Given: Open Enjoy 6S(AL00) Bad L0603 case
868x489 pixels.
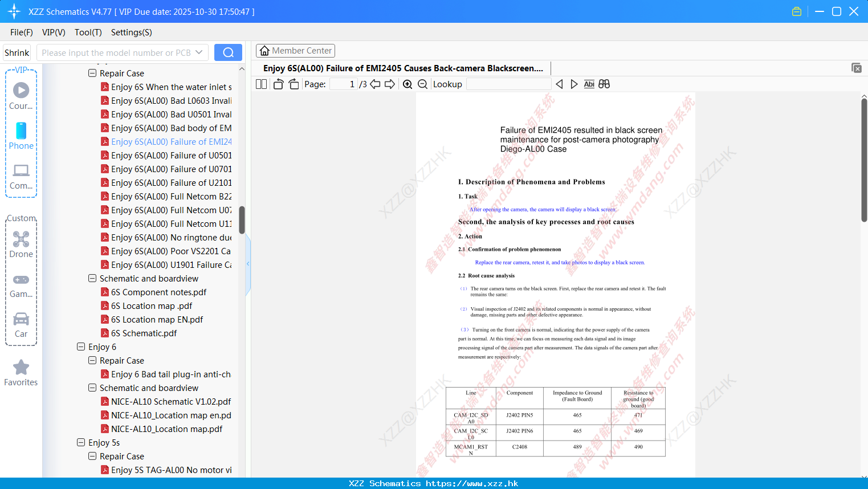Looking at the screenshot, I should (166, 100).
